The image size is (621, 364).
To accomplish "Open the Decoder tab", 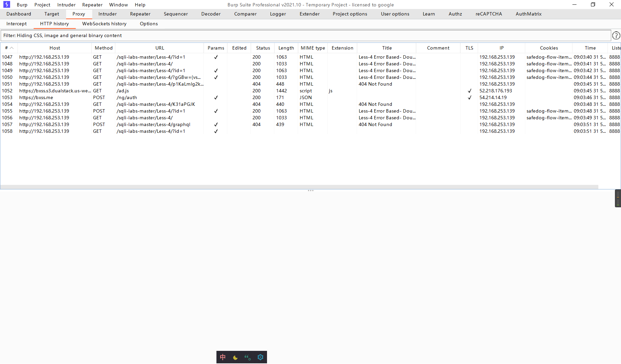I will tap(211, 14).
